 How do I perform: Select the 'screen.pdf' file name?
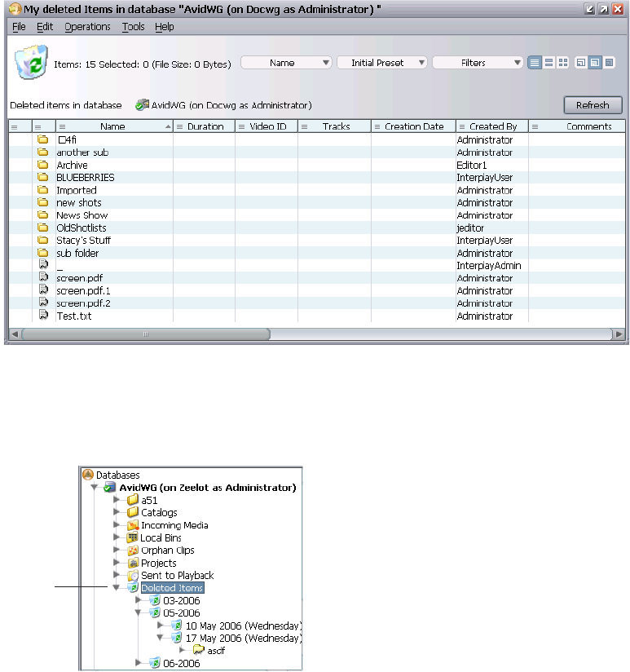pos(79,278)
